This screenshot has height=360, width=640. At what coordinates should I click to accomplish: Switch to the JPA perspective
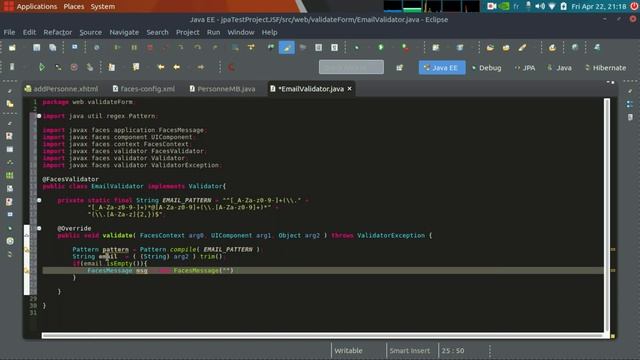(525, 68)
